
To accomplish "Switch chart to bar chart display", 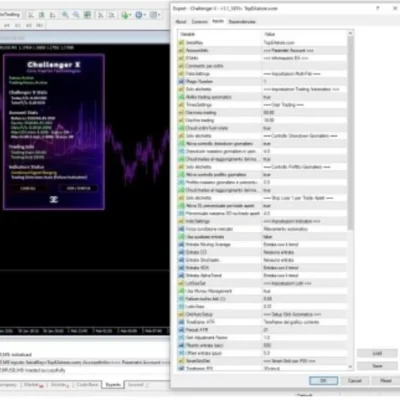I will tap(30, 15).
